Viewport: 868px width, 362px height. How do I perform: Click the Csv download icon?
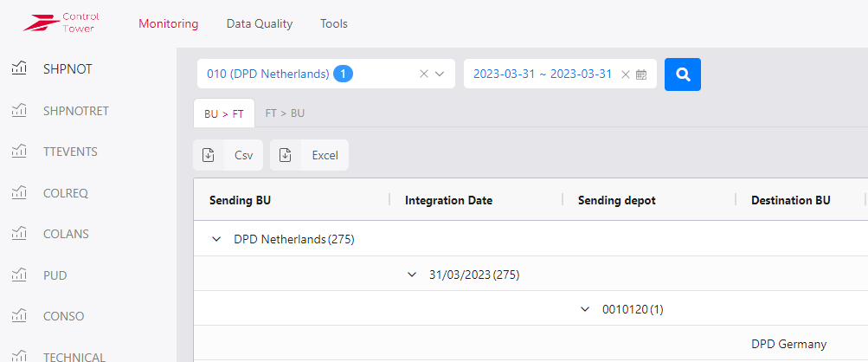(209, 156)
